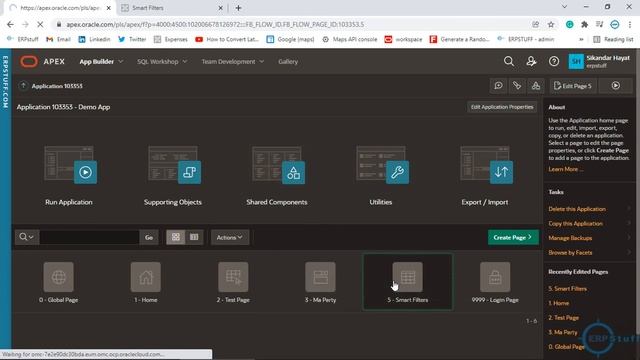The image size is (640, 360).
Task: Stop loading with the browser X button
Action: click(40, 24)
